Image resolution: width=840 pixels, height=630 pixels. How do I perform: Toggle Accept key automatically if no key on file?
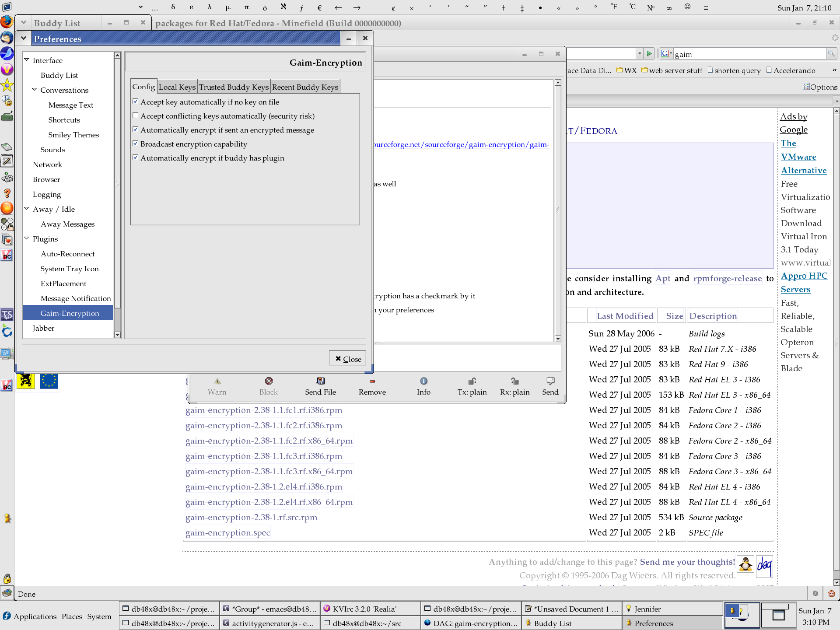136,101
